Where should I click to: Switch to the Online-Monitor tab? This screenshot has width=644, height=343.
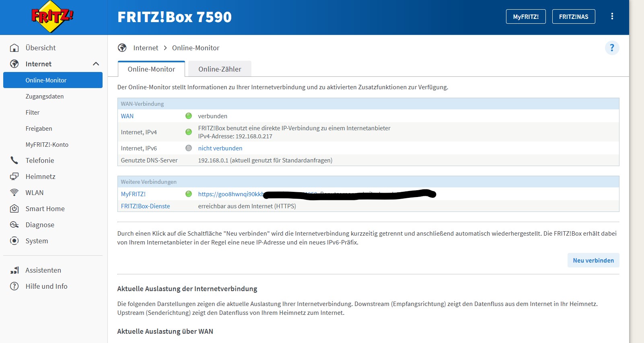[x=151, y=69]
